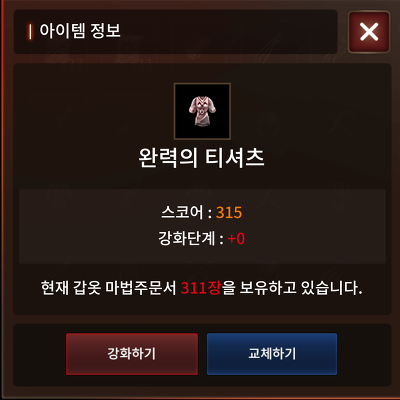400x400 pixels.
Task: Click the 현재 갑옷 마법주문서 text
Action: point(108,288)
